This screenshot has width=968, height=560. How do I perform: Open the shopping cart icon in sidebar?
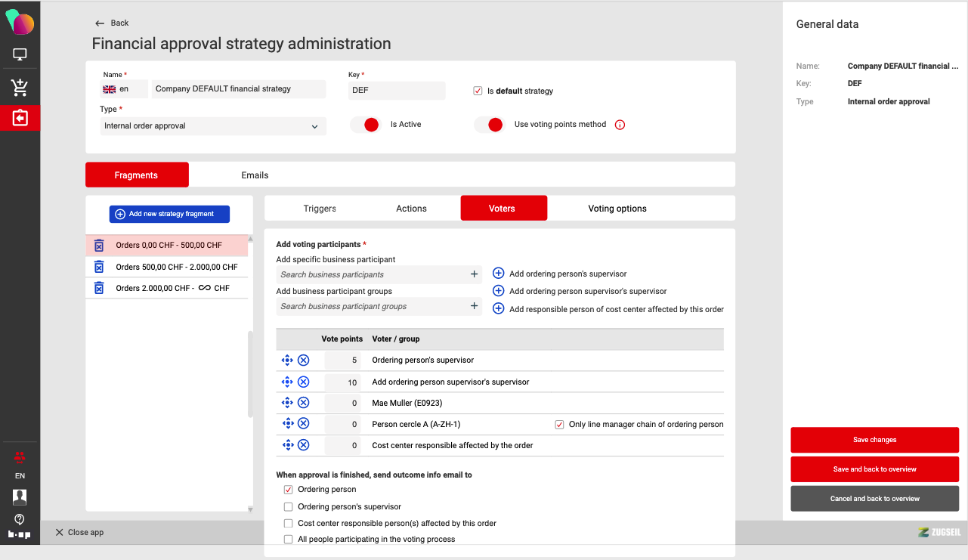click(20, 87)
